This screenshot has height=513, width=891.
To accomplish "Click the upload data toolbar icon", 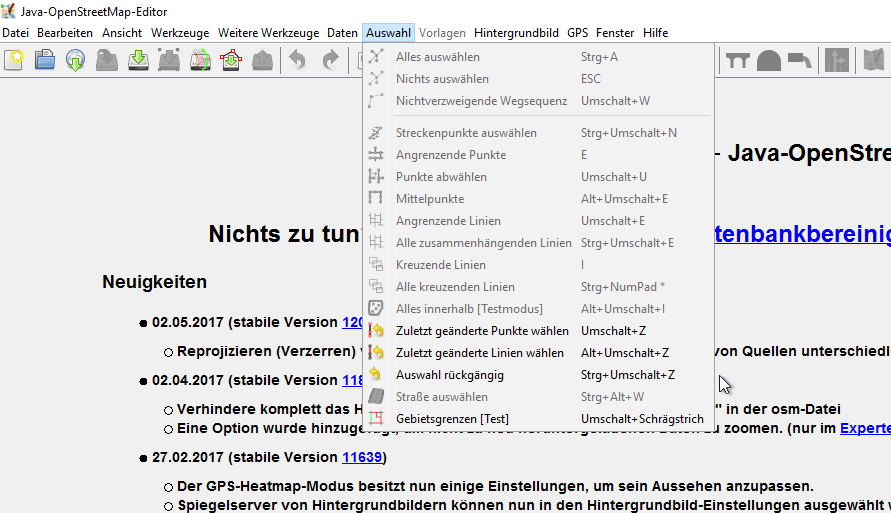I will point(263,60).
